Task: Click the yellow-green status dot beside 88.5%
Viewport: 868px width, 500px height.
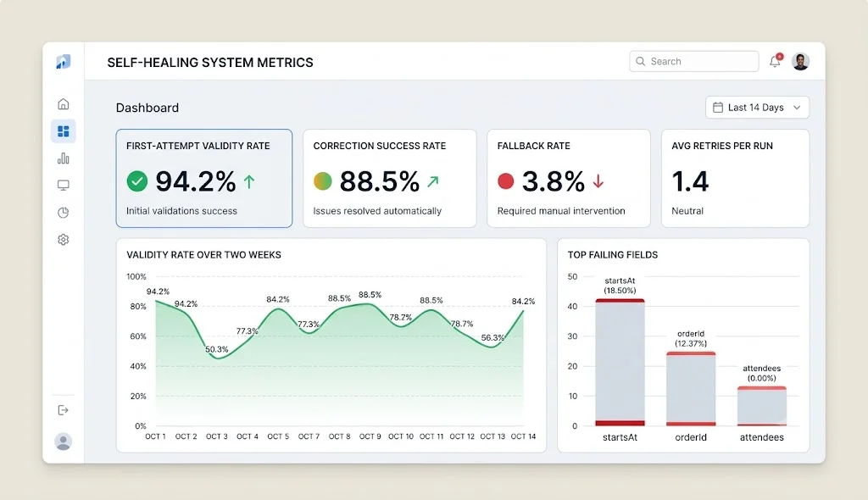Action: tap(323, 181)
